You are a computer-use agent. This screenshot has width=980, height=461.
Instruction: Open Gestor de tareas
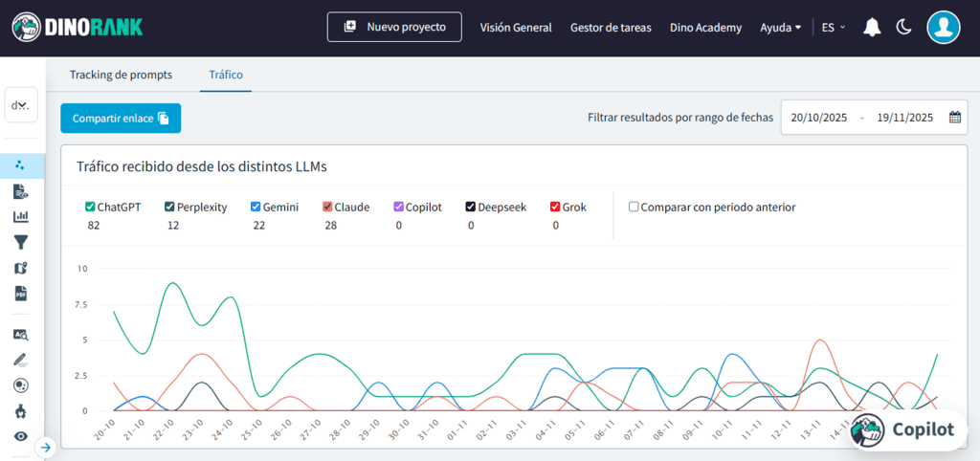click(x=611, y=28)
